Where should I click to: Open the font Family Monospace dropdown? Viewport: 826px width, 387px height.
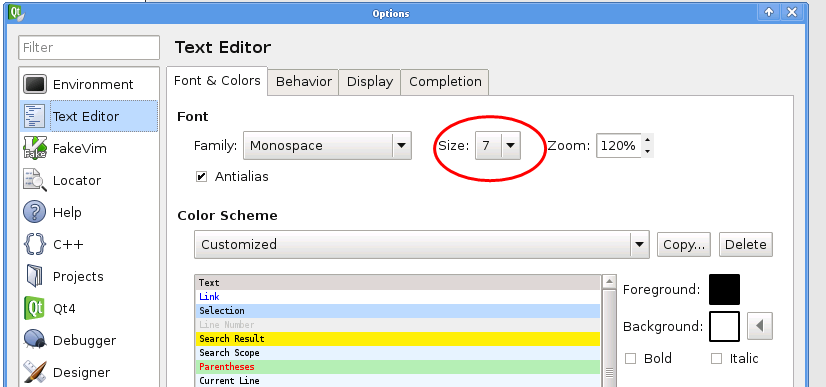coord(327,146)
